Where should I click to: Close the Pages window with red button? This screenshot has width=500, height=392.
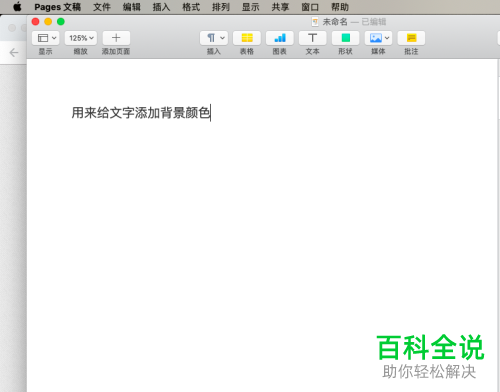35,22
